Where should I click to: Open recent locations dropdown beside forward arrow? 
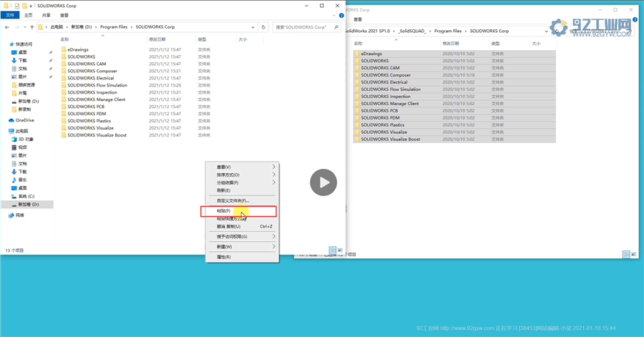pyautogui.click(x=25, y=27)
